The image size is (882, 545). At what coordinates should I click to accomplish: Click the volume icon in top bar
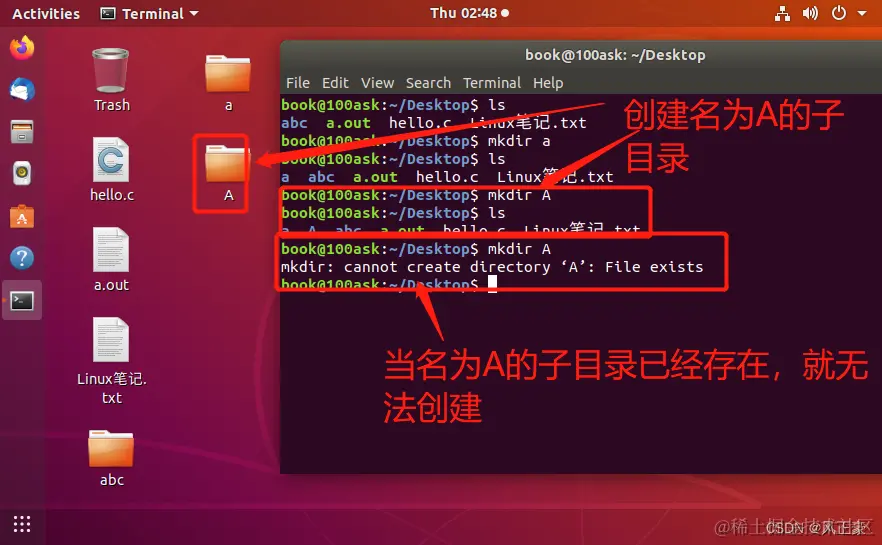(x=810, y=13)
